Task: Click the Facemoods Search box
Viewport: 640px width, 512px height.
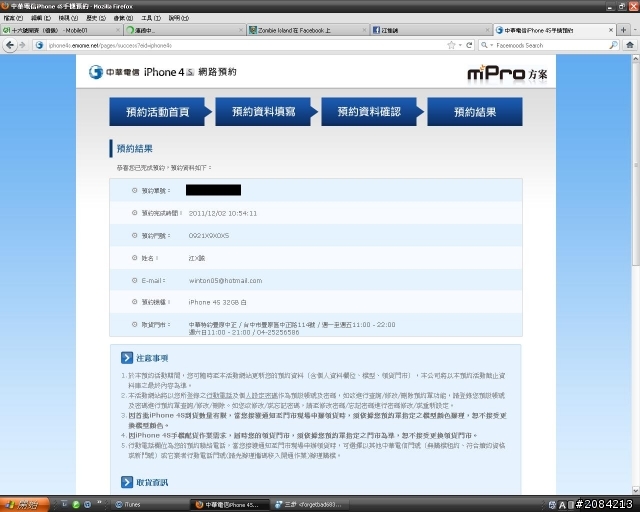Action: tap(551, 45)
